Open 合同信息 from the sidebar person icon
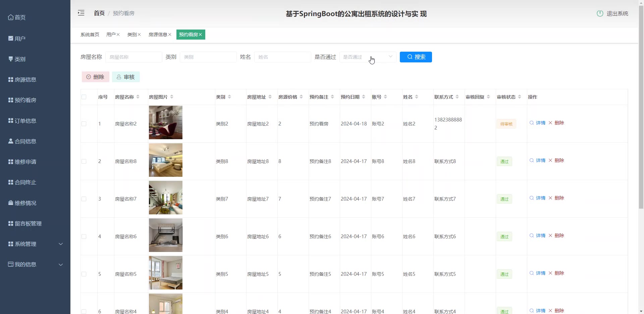644x314 pixels. coord(11,141)
